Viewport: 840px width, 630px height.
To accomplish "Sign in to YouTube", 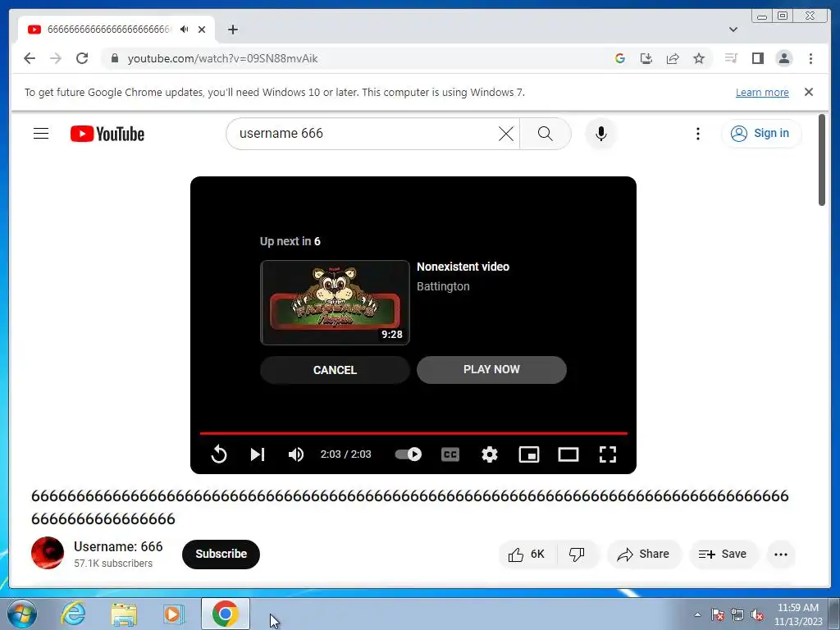I will point(761,134).
